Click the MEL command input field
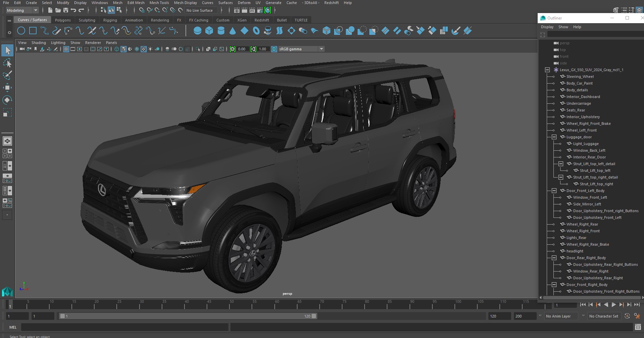Image resolution: width=644 pixels, height=338 pixels. [x=125, y=327]
